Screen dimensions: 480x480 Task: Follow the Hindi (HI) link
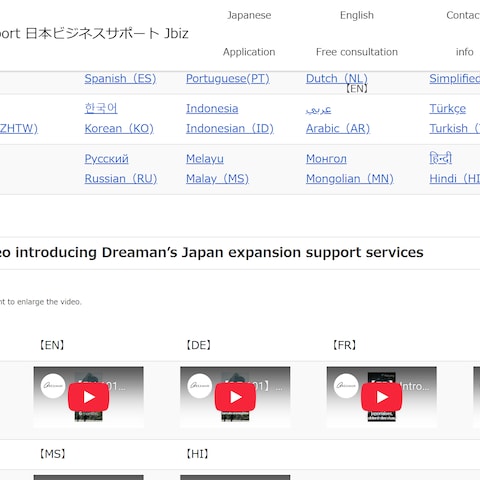pyautogui.click(x=455, y=179)
